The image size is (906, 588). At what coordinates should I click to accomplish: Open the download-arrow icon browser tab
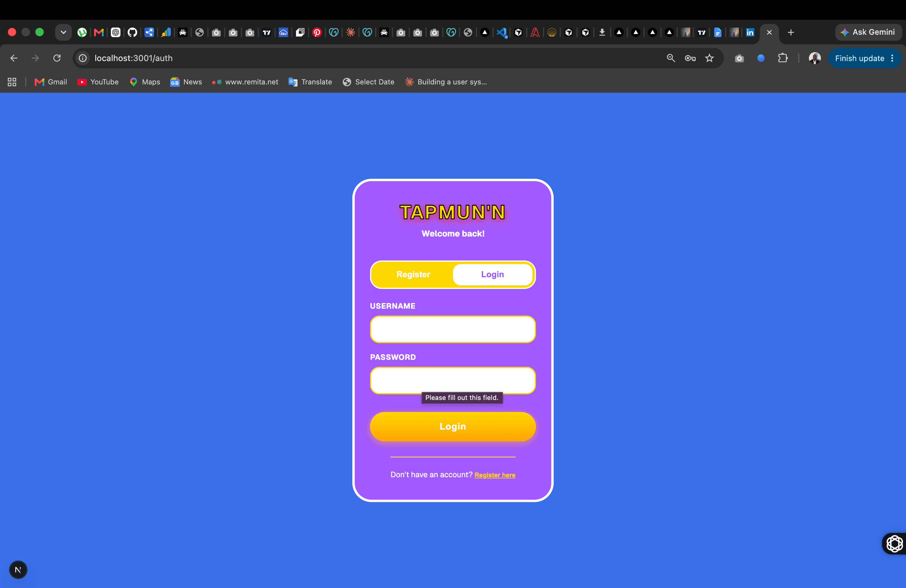602,32
